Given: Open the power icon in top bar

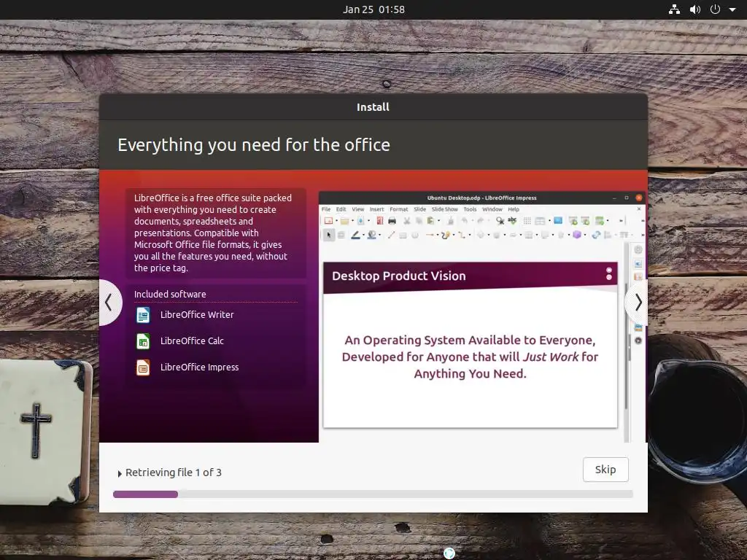Looking at the screenshot, I should (x=715, y=9).
